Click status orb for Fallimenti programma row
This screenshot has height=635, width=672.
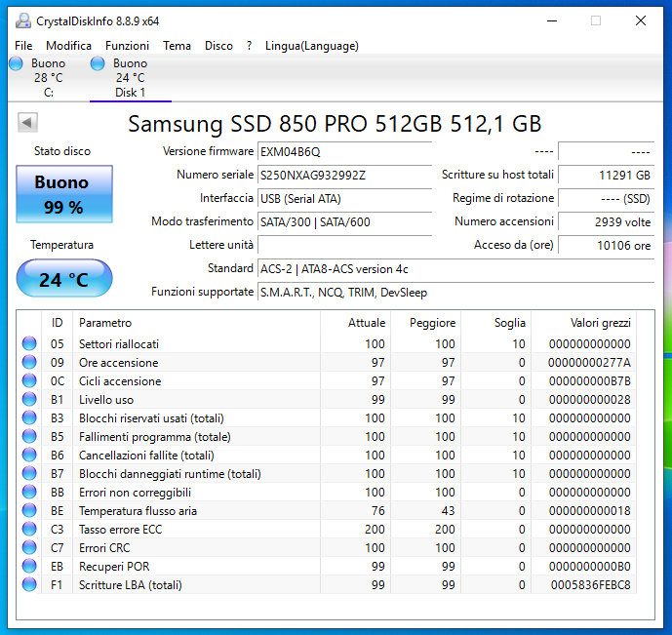[29, 436]
